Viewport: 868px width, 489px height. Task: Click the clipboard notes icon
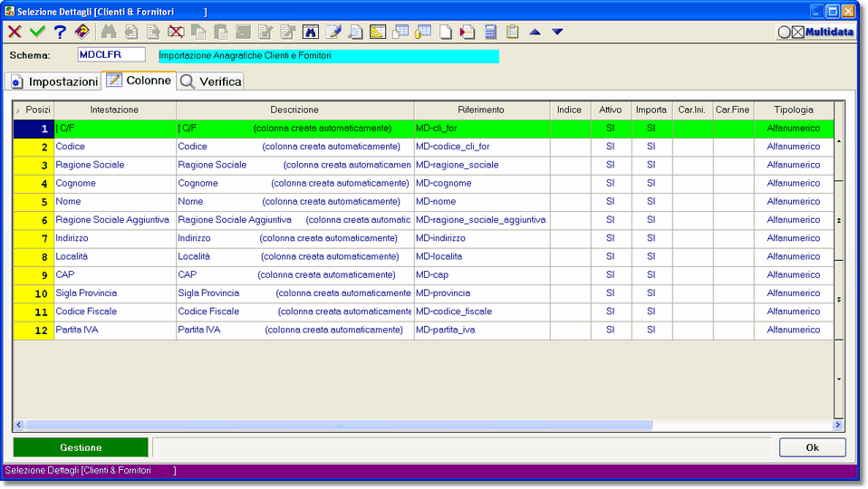(x=513, y=32)
